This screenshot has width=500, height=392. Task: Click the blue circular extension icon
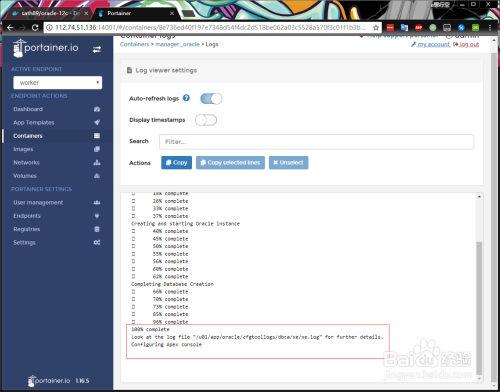(461, 28)
